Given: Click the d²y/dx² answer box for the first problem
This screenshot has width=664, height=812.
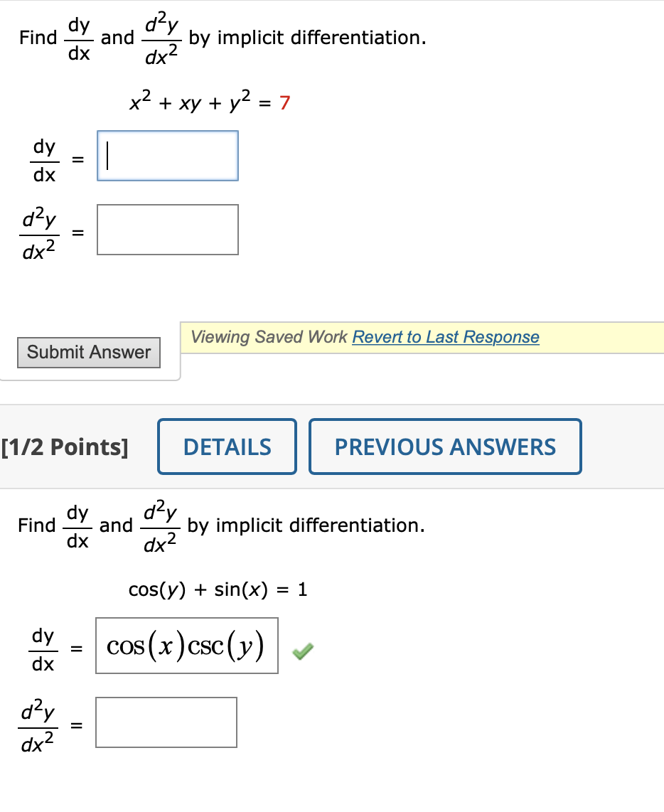Looking at the screenshot, I should click(167, 229).
